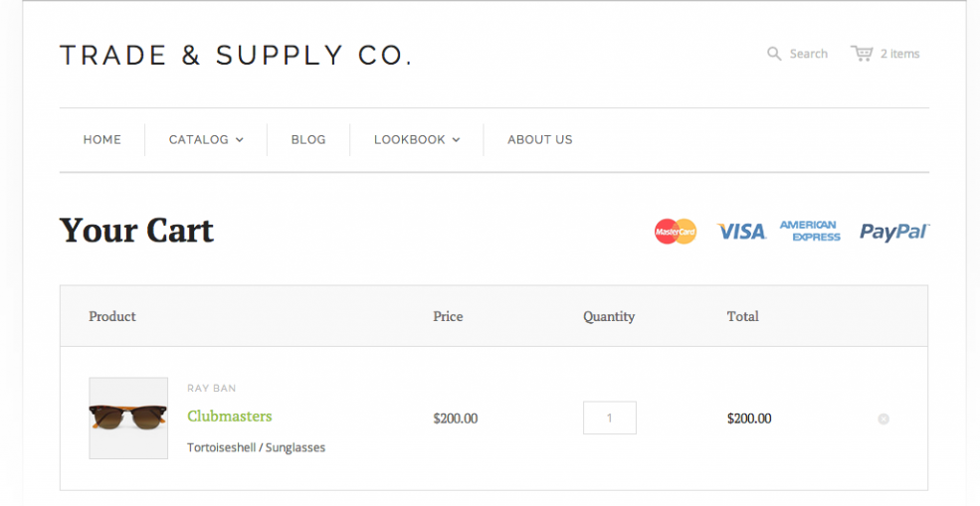The height and width of the screenshot is (506, 980).
Task: Open the Blog menu item
Action: point(308,140)
